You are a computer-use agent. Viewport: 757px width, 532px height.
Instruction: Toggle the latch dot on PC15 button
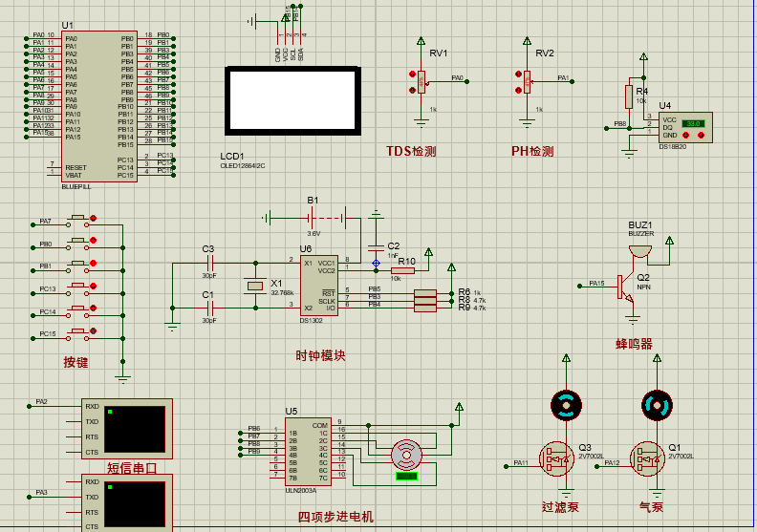(93, 330)
